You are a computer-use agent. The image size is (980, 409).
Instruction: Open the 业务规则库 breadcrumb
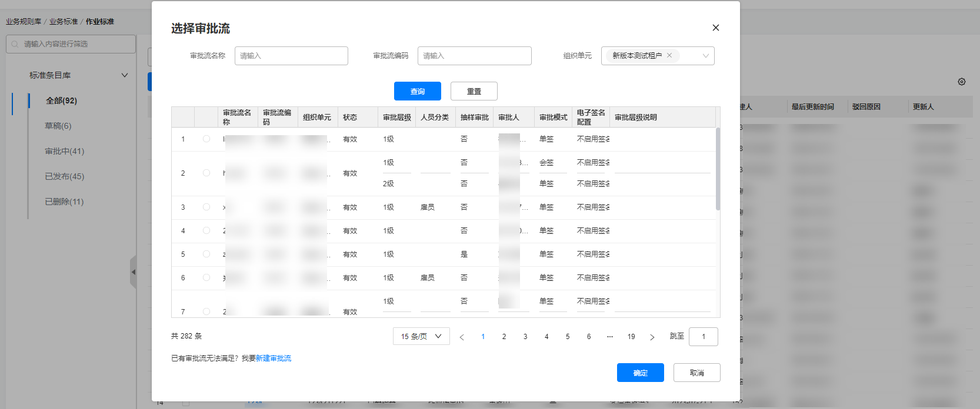(x=24, y=22)
